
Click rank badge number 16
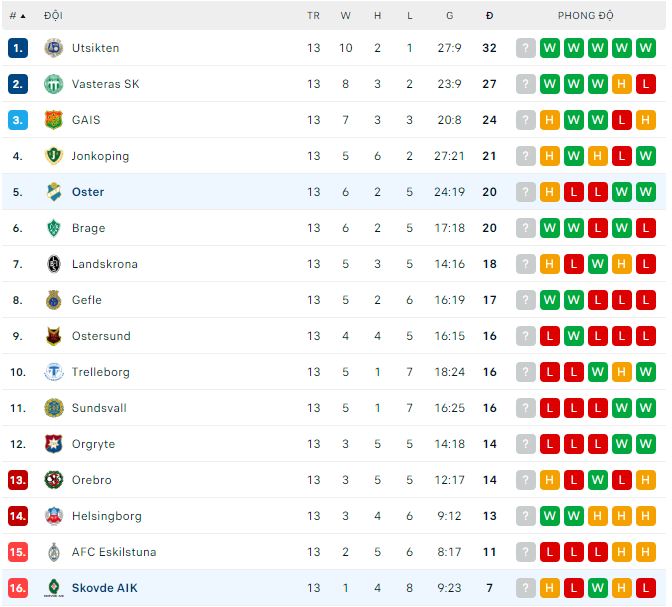pos(18,588)
